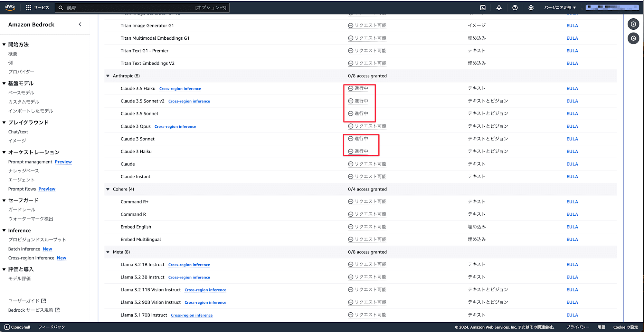Image resolution: width=644 pixels, height=332 pixels.
Task: Open ガードレール in the side navigation
Action: tap(22, 210)
